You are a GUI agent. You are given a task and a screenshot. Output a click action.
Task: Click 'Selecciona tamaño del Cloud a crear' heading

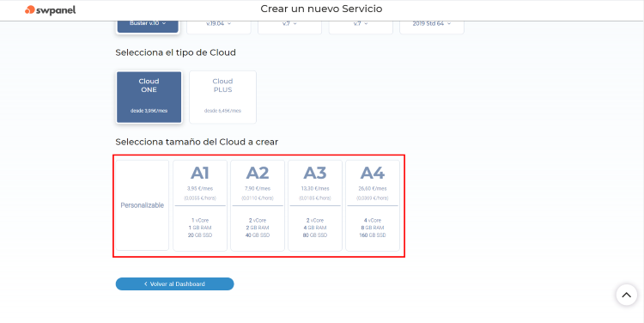(x=197, y=142)
